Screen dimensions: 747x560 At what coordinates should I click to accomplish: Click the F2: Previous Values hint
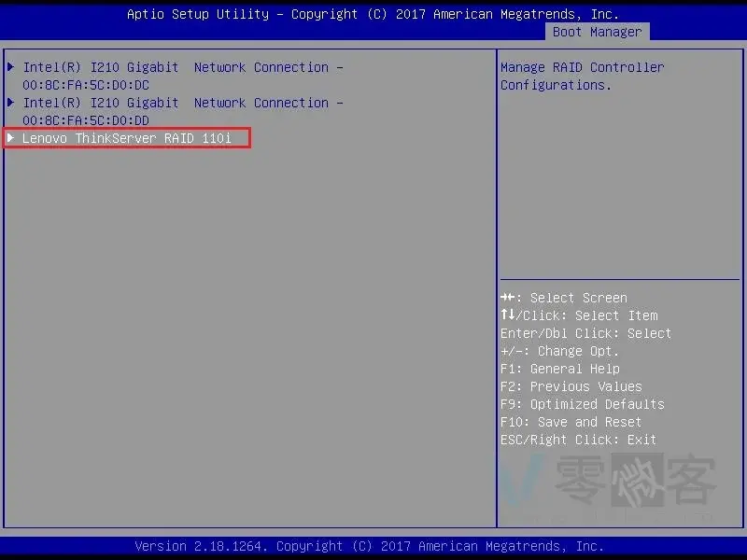coord(571,386)
